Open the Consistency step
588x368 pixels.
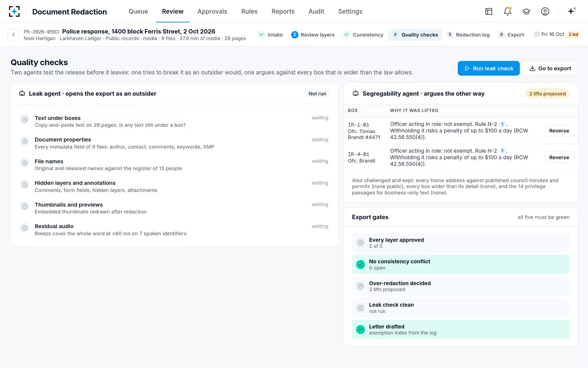coord(363,35)
